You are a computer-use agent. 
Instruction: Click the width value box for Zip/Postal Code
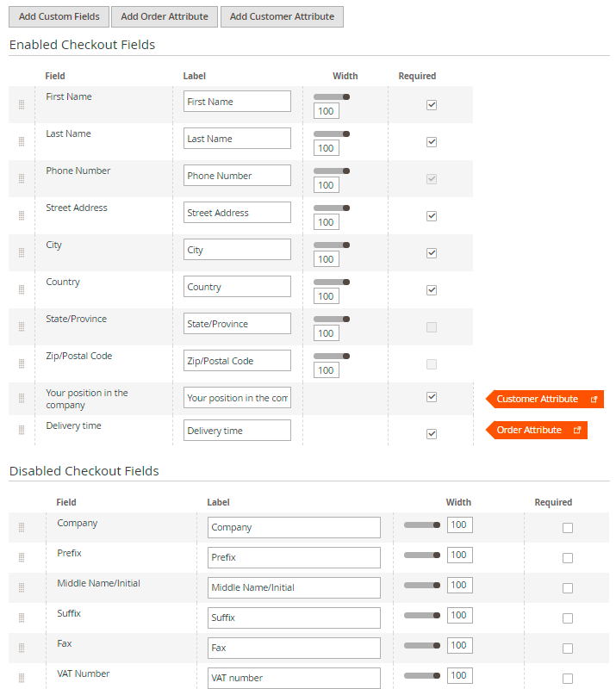click(x=326, y=370)
